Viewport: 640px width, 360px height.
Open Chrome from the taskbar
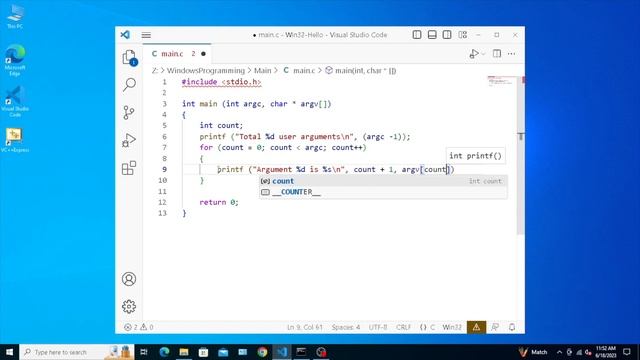262,352
